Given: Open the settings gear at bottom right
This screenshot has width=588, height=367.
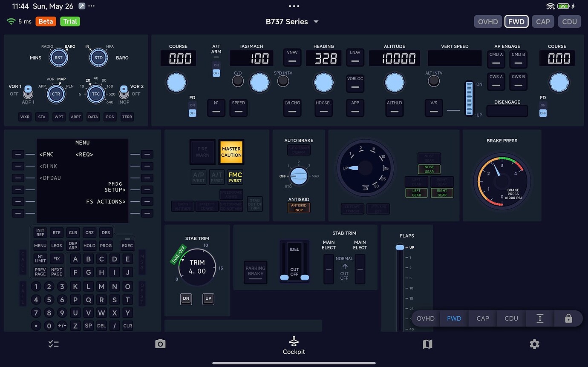Looking at the screenshot, I should click(x=535, y=344).
